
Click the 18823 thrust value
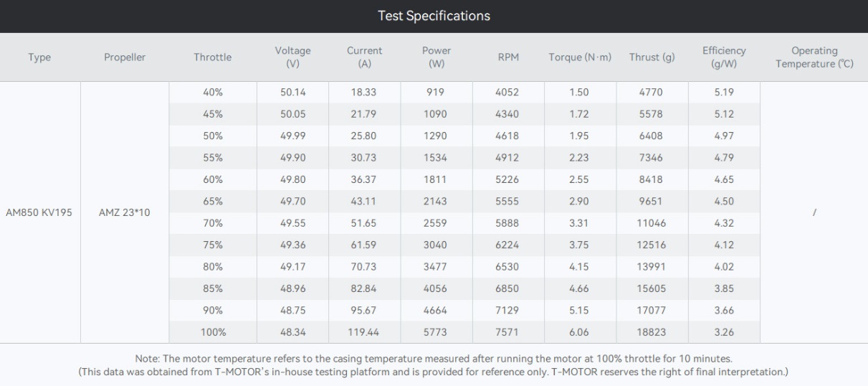pos(652,332)
